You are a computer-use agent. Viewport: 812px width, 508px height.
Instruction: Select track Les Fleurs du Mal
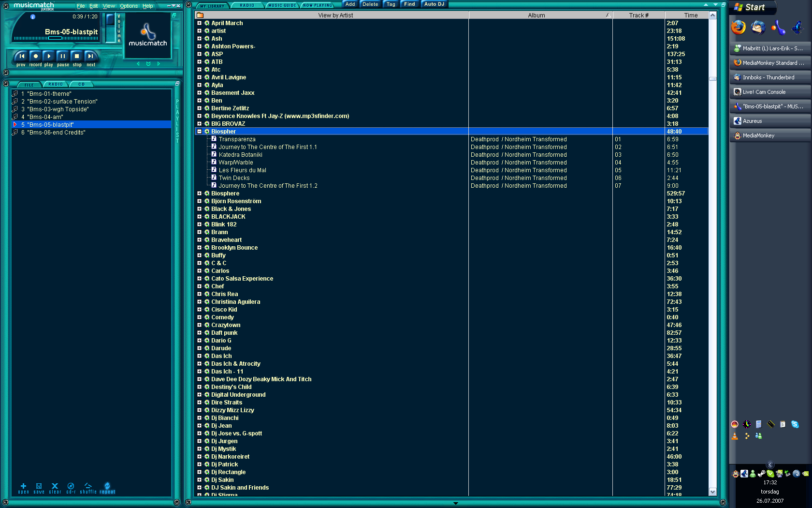click(x=242, y=170)
